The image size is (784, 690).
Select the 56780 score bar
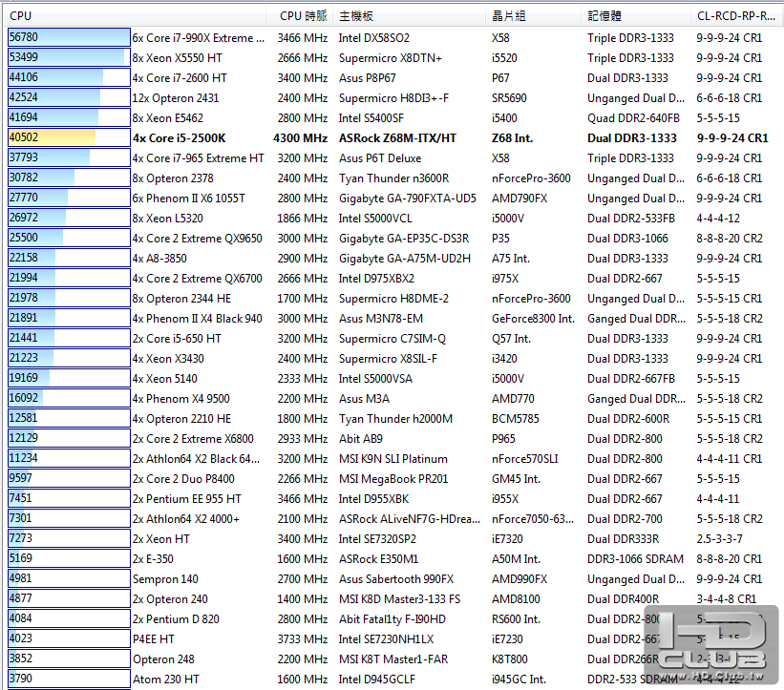[69, 37]
